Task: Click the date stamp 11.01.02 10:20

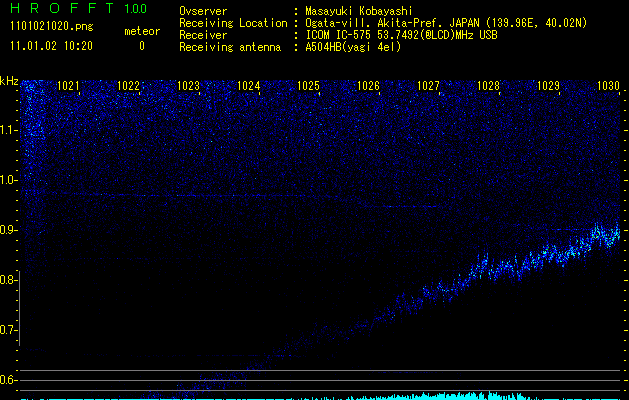Action: (51, 46)
